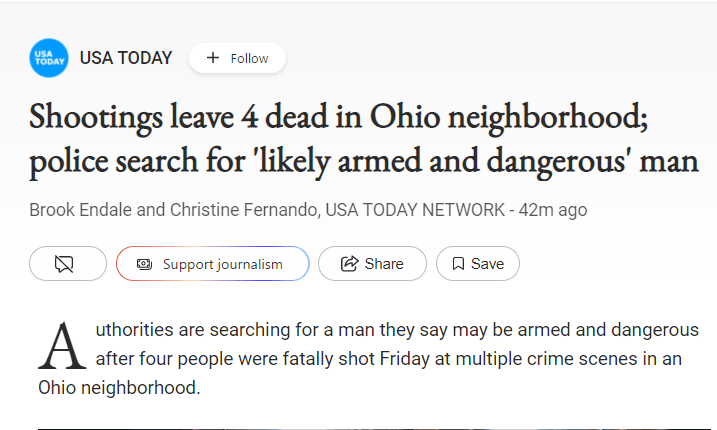Click the Ohio shootings article headline
This screenshot has width=717, height=430.
[339, 119]
